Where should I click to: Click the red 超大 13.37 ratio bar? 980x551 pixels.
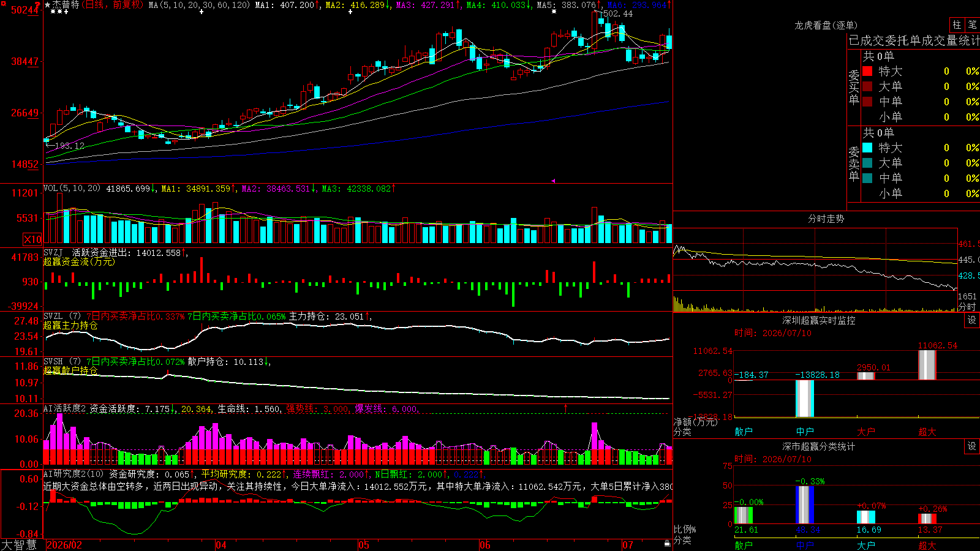(x=927, y=519)
